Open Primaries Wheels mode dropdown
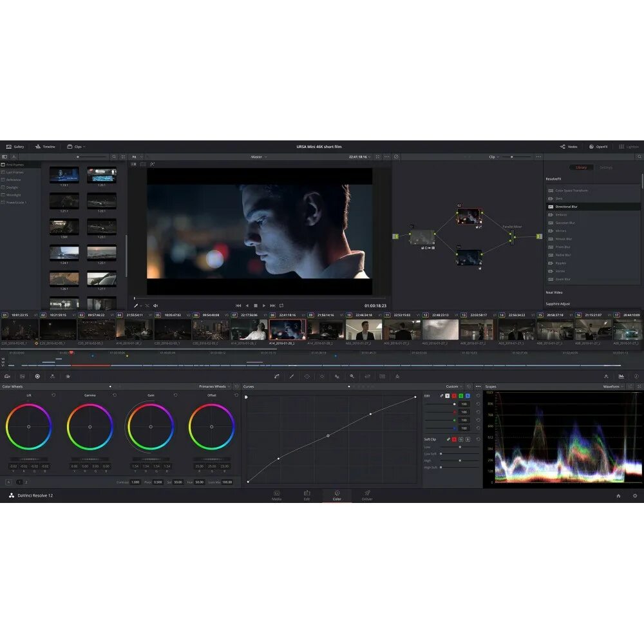The height and width of the screenshot is (644, 644). [x=215, y=386]
